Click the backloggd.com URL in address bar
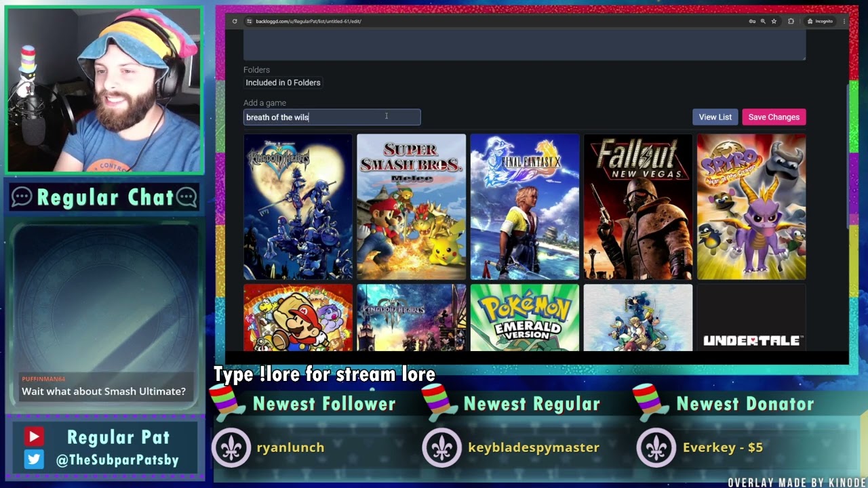This screenshot has width=868, height=488. (x=309, y=21)
